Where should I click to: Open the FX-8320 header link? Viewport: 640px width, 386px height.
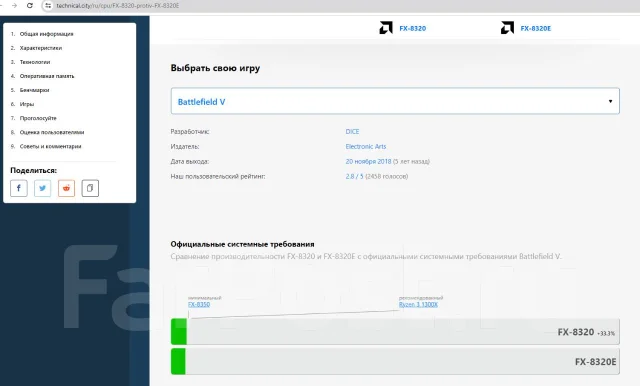413,28
